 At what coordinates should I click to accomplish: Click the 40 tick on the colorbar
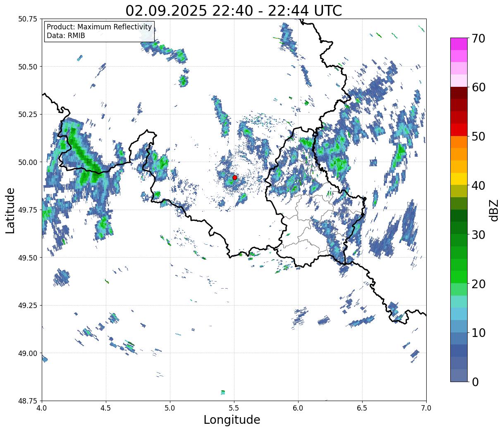478,185
